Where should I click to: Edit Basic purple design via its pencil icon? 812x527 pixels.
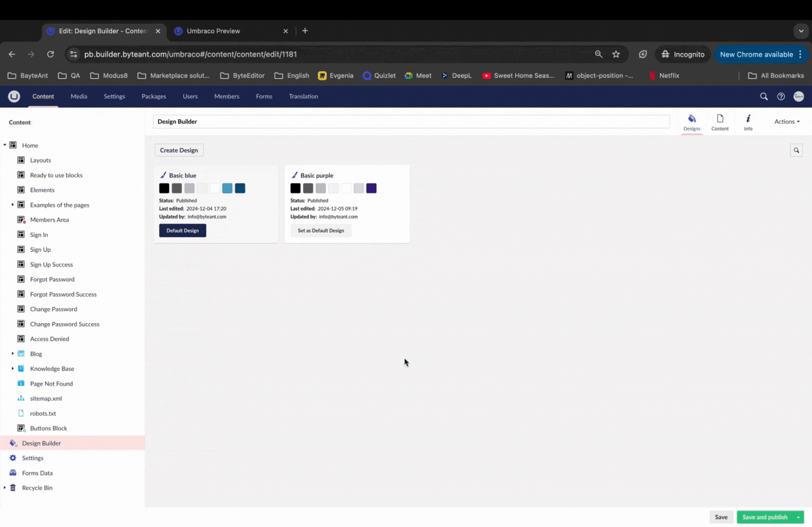pyautogui.click(x=294, y=174)
